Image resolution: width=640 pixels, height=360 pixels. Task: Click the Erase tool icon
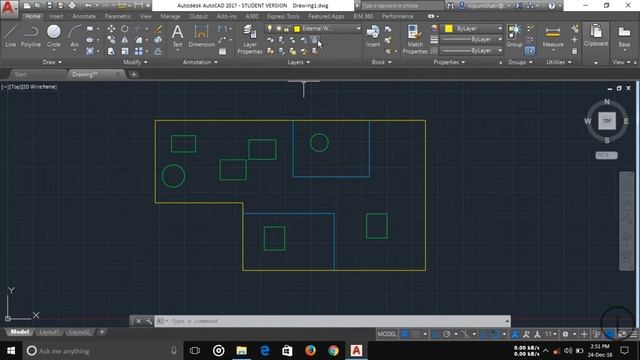(158, 29)
